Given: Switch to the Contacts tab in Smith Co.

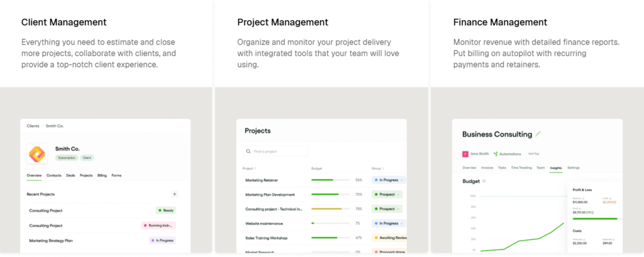Looking at the screenshot, I should pyautogui.click(x=54, y=175).
